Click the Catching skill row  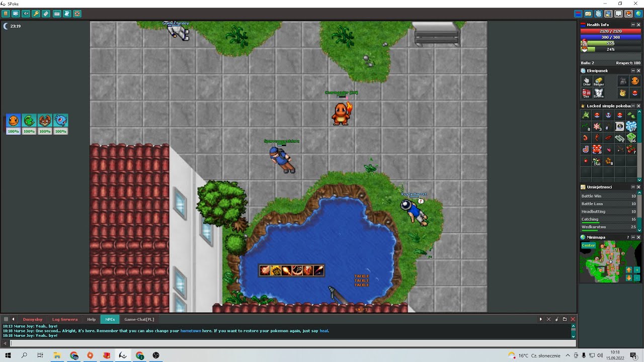click(609, 219)
